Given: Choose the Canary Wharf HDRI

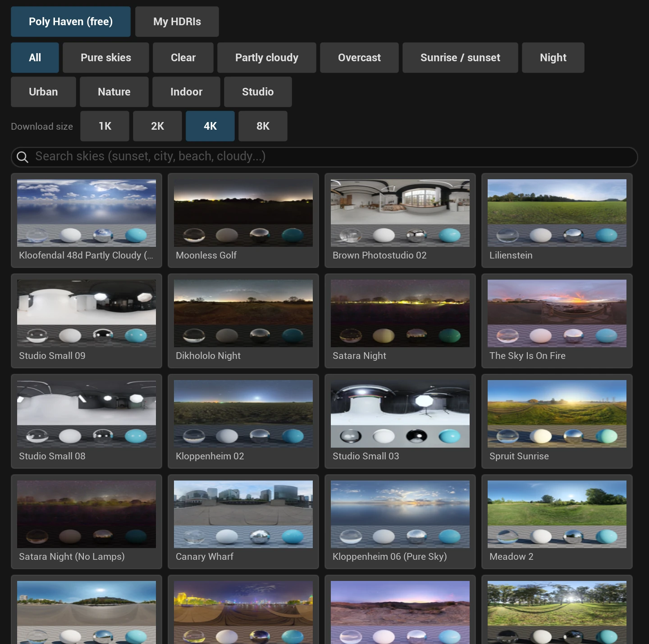Looking at the screenshot, I should pyautogui.click(x=243, y=522).
